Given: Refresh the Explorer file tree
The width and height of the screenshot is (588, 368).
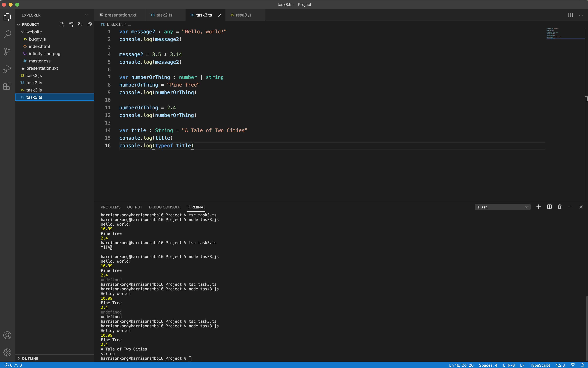Looking at the screenshot, I should pyautogui.click(x=80, y=24).
